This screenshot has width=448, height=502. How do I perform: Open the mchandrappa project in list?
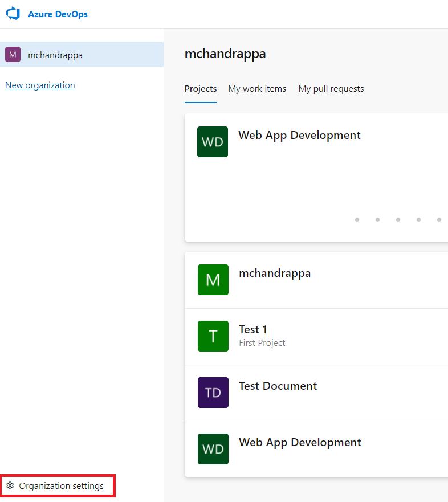(x=275, y=274)
